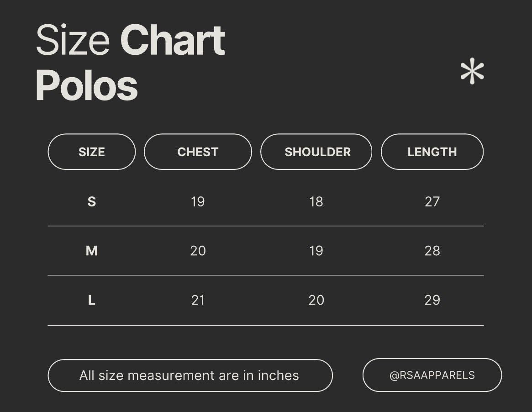The width and height of the screenshot is (532, 412).
Task: Click chest value 21 in L row
Action: tap(198, 300)
